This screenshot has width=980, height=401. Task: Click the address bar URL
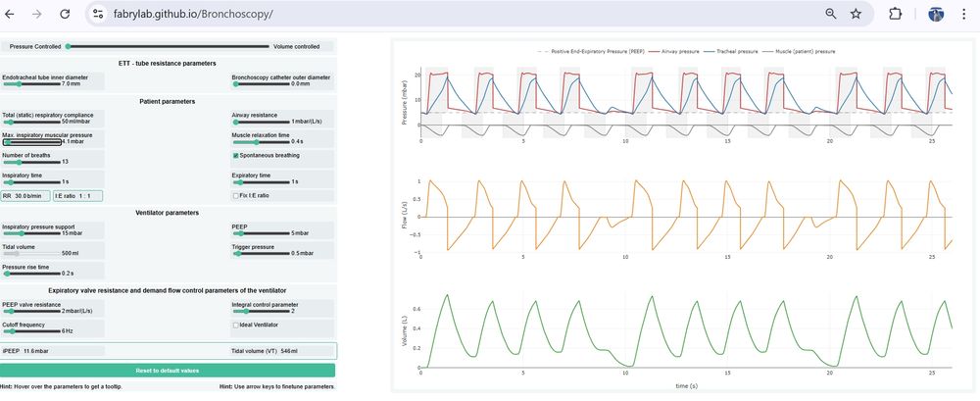(193, 14)
